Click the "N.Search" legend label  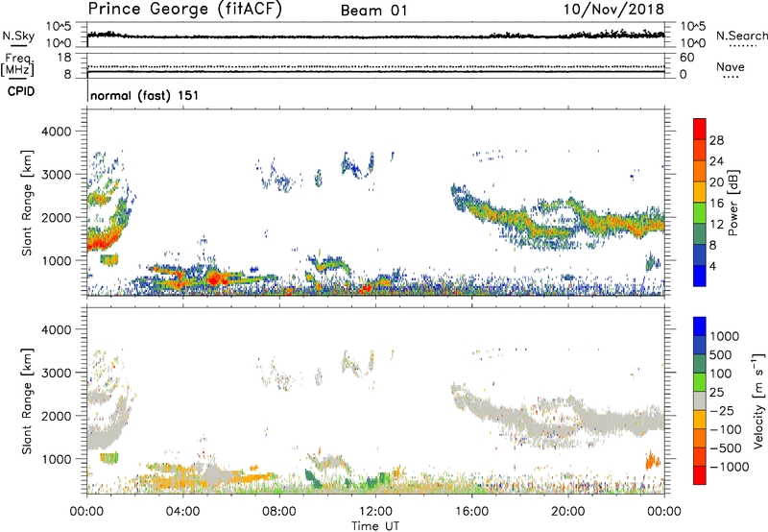tap(741, 36)
